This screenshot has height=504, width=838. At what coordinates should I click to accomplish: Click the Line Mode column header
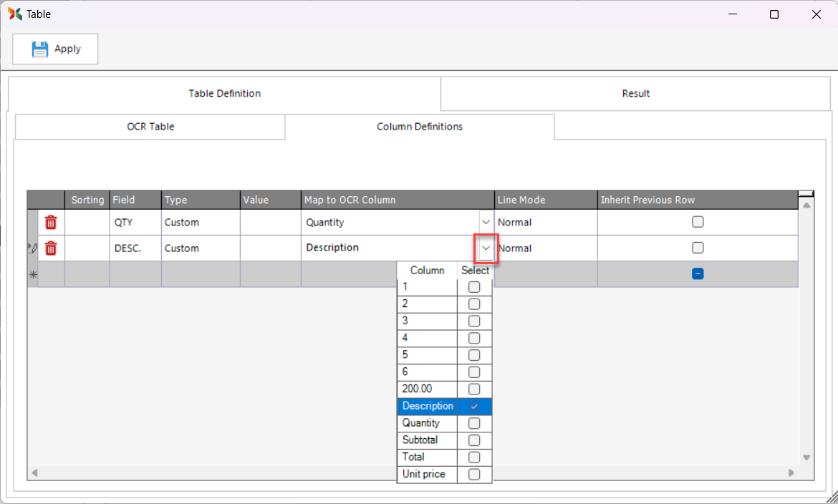pyautogui.click(x=546, y=200)
